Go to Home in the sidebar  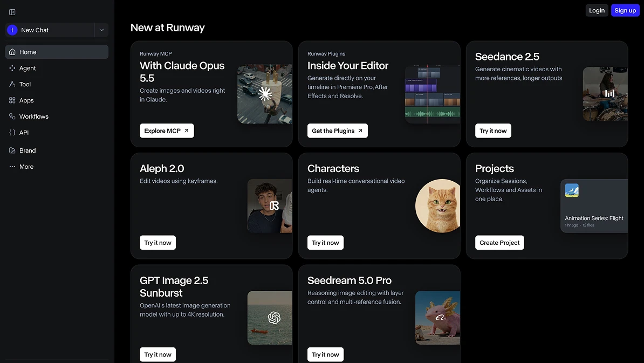point(57,52)
